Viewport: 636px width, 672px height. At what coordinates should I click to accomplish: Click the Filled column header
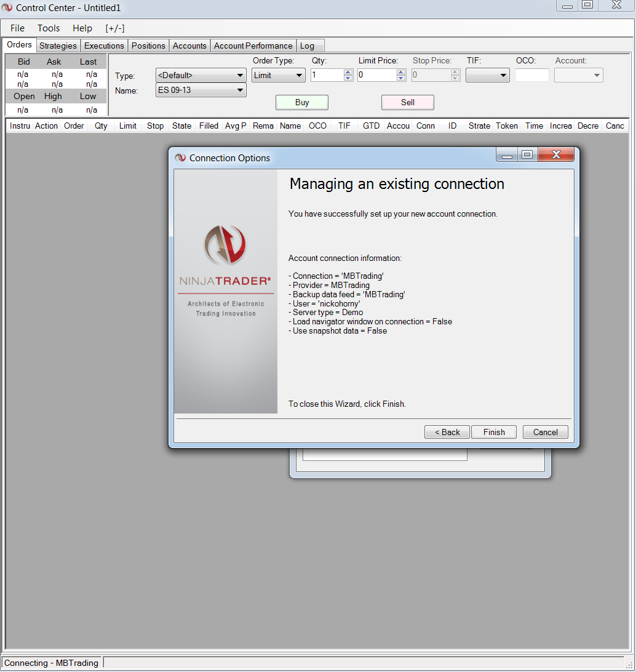tap(209, 126)
